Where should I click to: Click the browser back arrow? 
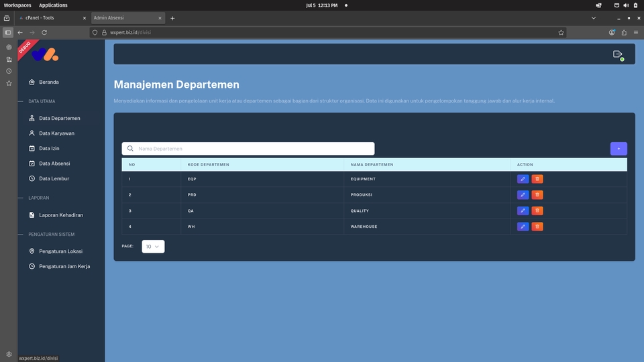pyautogui.click(x=20, y=32)
